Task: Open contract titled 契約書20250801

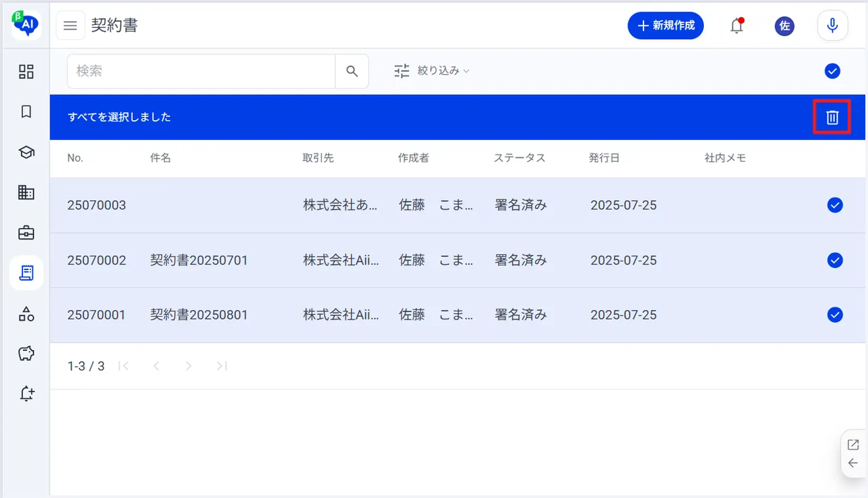Action: [x=199, y=315]
